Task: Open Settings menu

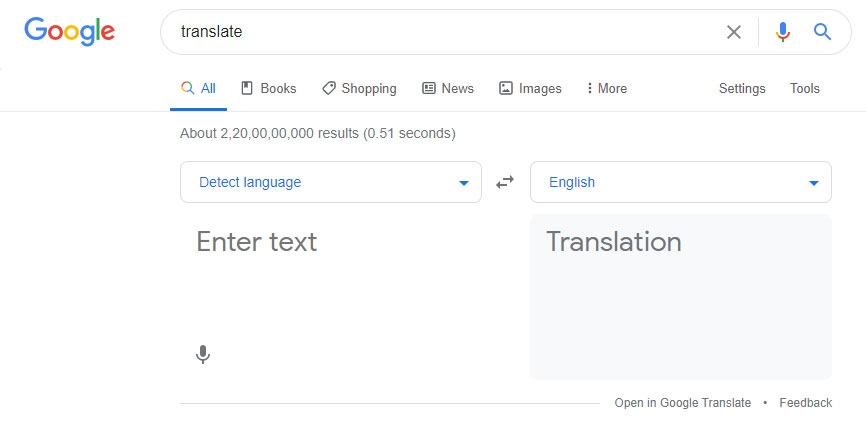Action: [x=742, y=88]
